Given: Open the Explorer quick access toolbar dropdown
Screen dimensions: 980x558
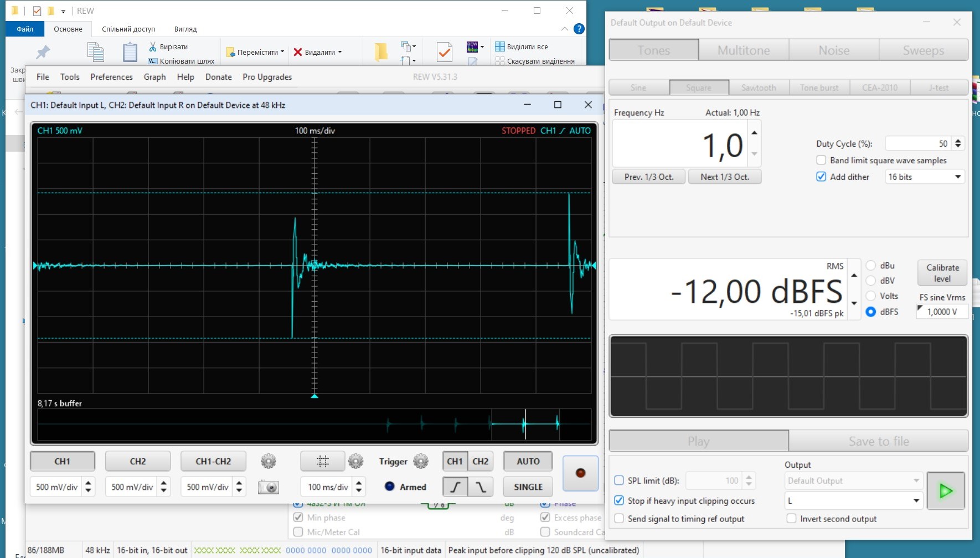Looking at the screenshot, I should [64, 11].
